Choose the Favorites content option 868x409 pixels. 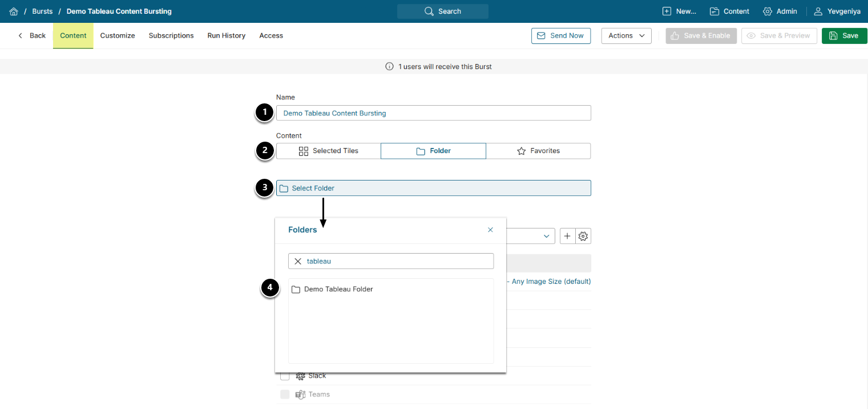(538, 151)
